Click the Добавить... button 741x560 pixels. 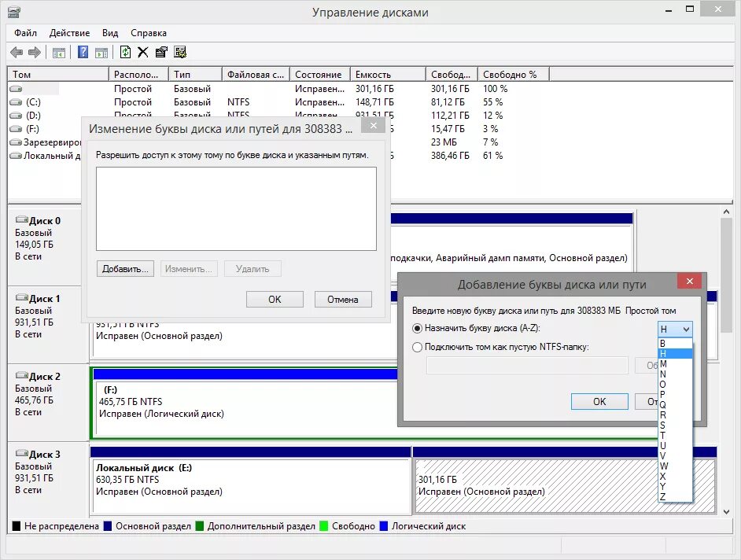tap(125, 269)
